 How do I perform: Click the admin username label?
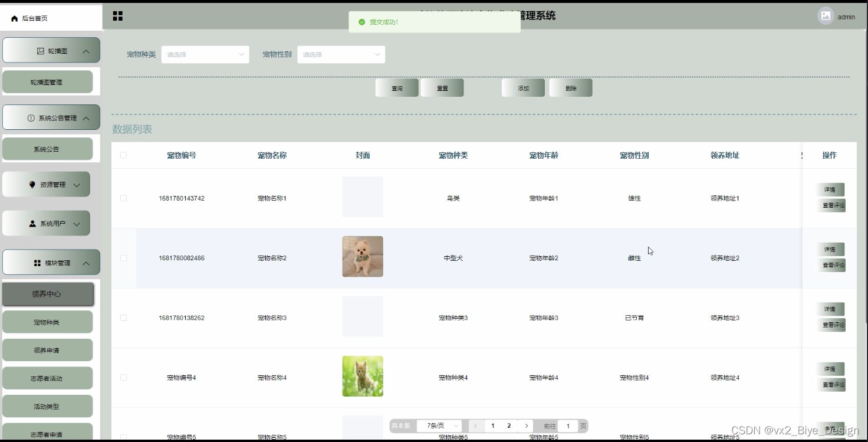pyautogui.click(x=846, y=17)
